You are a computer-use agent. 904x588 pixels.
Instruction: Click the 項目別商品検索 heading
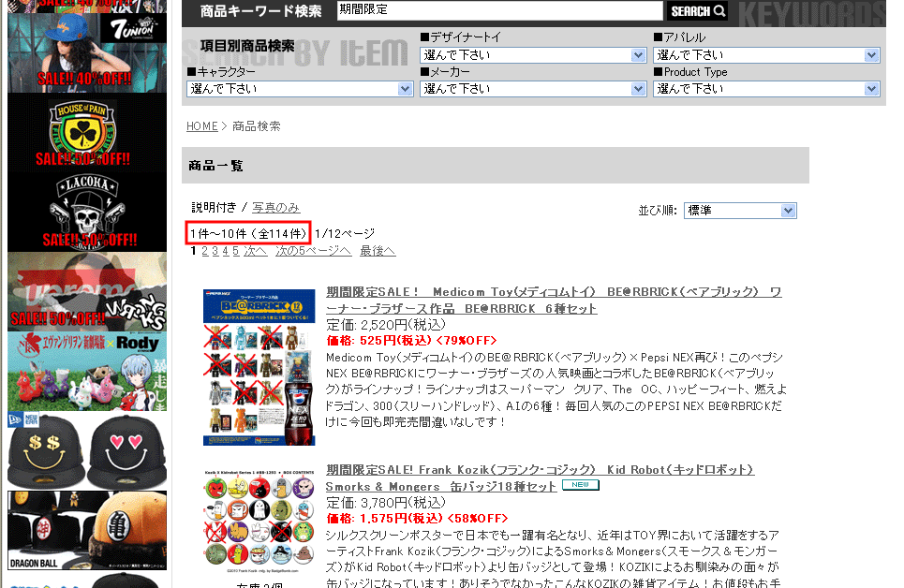coord(247,46)
